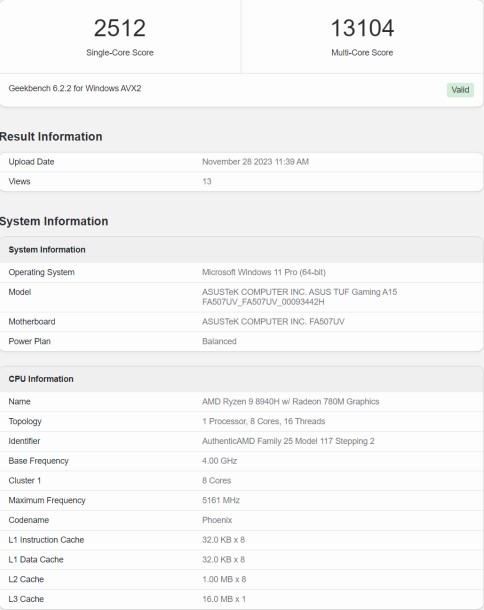This screenshot has height=610, width=484.
Task: Click the Multi-Core Score label
Action: [362, 53]
